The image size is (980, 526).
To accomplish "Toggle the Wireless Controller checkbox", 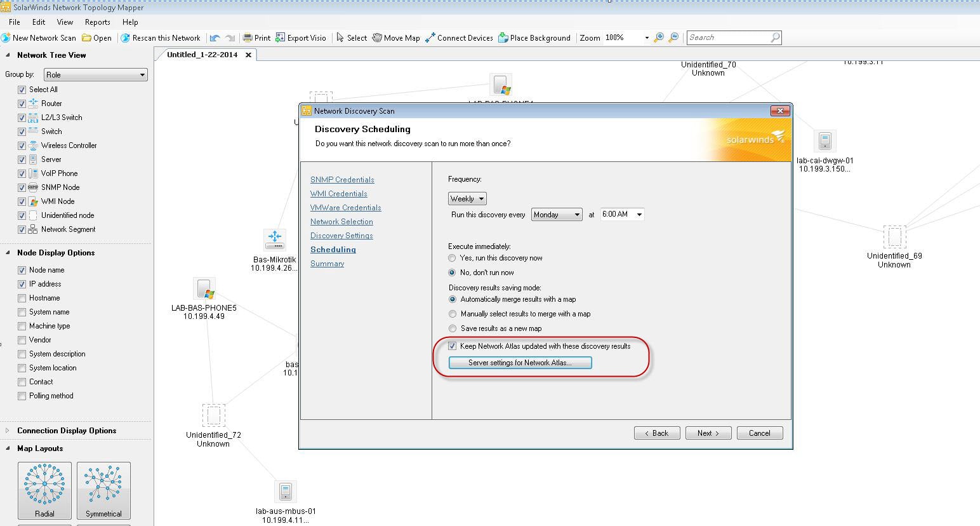I will pyautogui.click(x=22, y=145).
